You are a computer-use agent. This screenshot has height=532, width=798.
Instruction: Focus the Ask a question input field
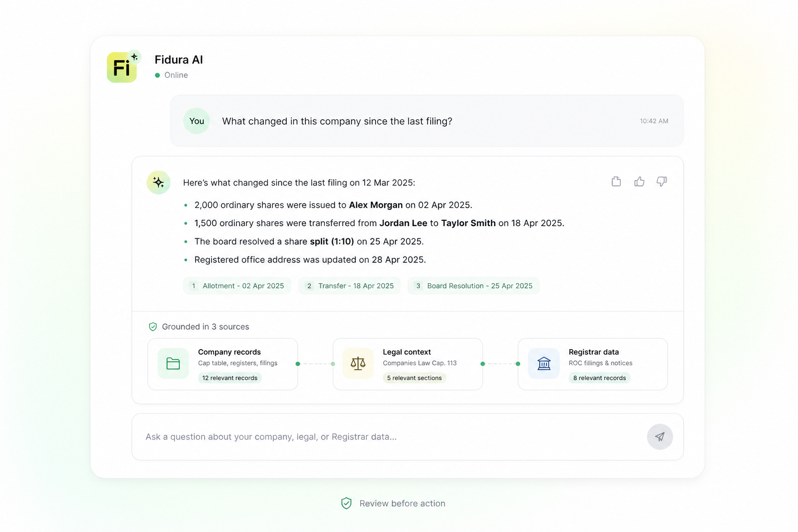point(384,437)
